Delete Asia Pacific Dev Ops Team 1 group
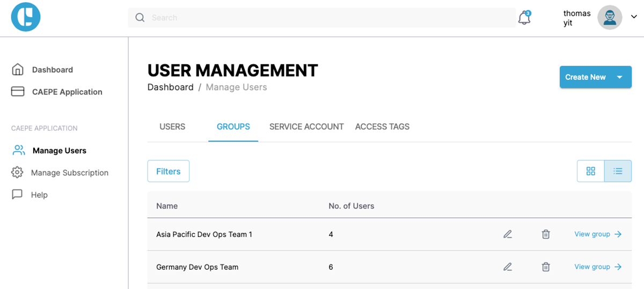This screenshot has height=289, width=644. pos(546,234)
